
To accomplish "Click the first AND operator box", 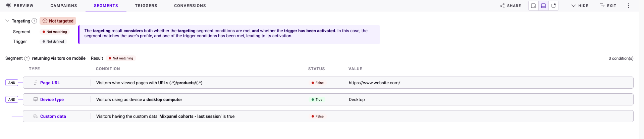I will pyautogui.click(x=12, y=83).
